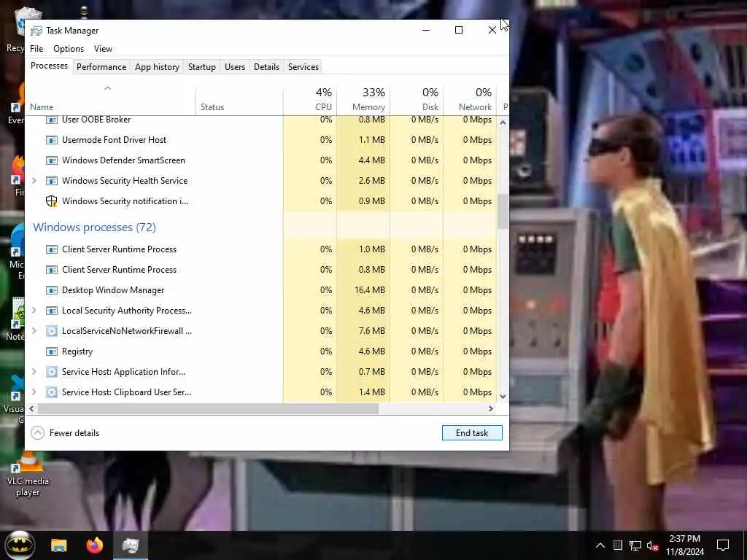
Task: Open the Options menu
Action: 69,49
